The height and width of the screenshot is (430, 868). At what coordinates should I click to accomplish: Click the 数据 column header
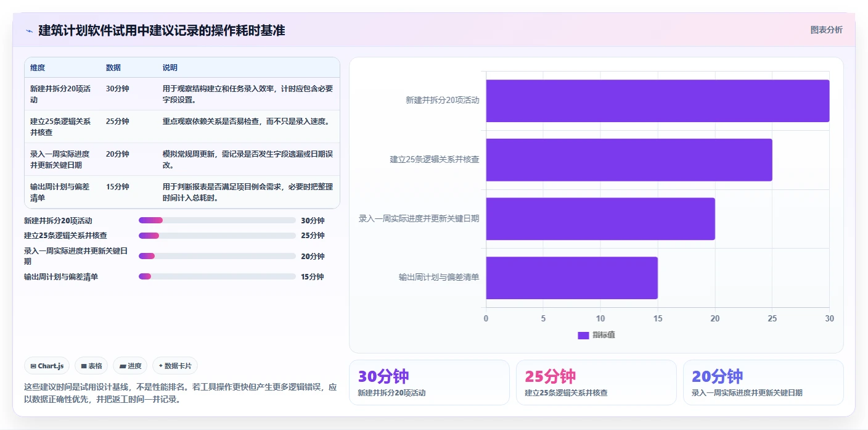[x=113, y=67]
